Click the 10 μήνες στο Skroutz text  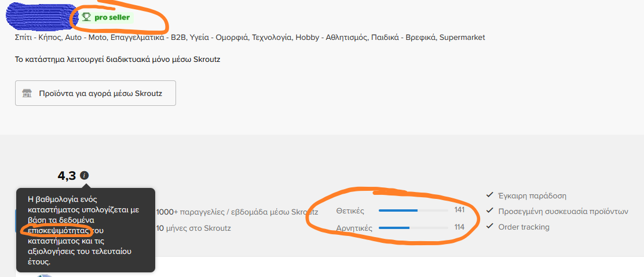coord(193,228)
